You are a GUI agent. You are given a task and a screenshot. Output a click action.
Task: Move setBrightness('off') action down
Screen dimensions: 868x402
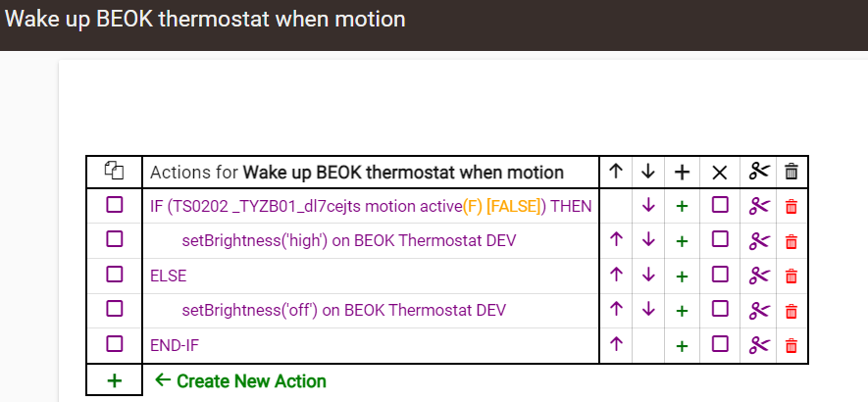648,310
